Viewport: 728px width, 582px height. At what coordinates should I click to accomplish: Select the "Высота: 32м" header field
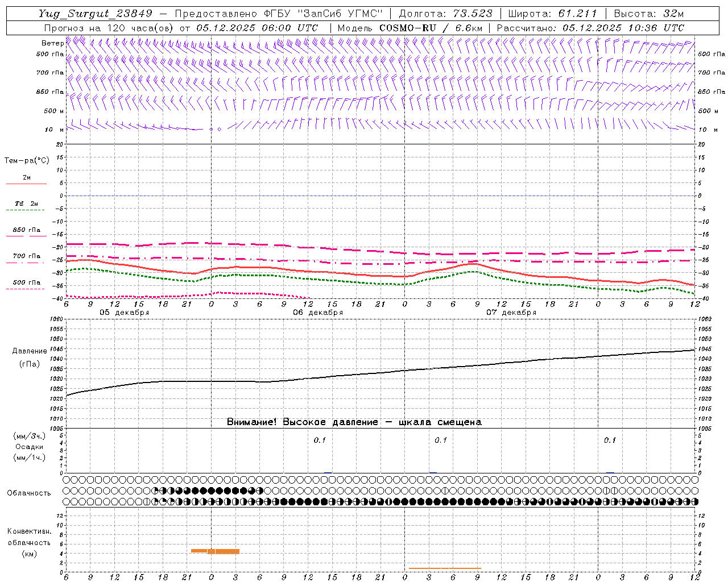click(649, 14)
